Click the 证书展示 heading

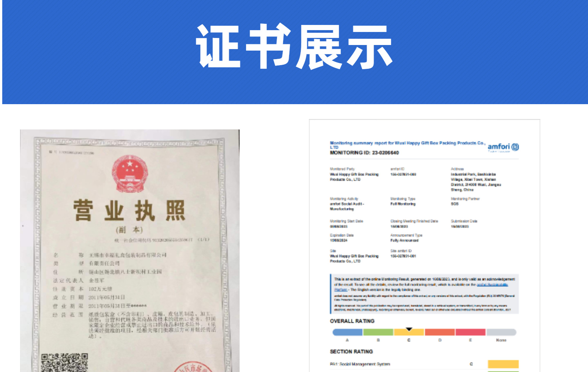coord(294,46)
